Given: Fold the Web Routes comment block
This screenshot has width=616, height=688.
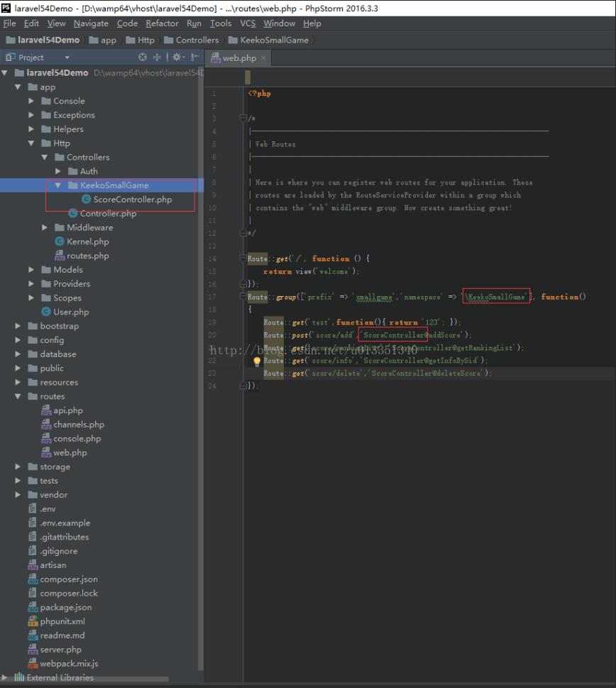Looking at the screenshot, I should (243, 119).
